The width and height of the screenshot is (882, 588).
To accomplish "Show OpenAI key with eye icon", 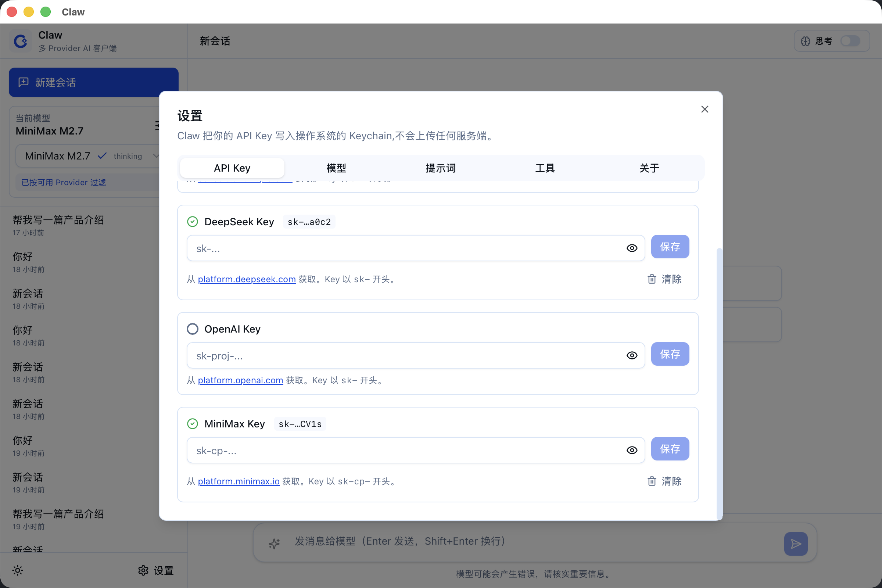I will point(632,355).
